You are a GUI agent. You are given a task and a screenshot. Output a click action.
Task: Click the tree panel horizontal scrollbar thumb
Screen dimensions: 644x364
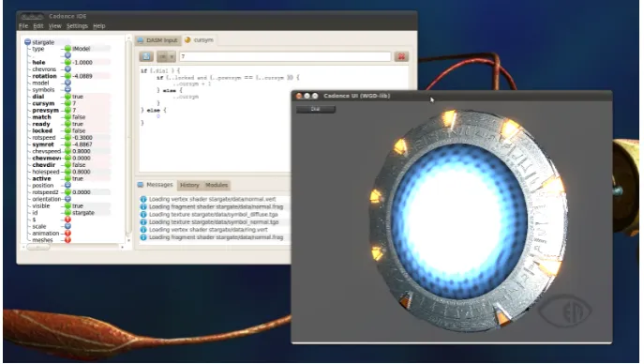(x=38, y=247)
